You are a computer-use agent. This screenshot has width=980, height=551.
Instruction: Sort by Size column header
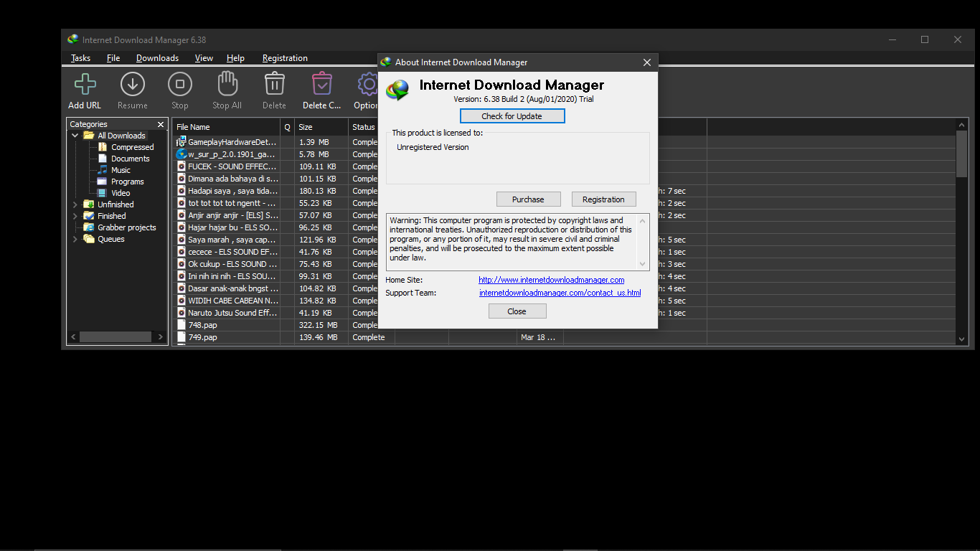tap(321, 127)
